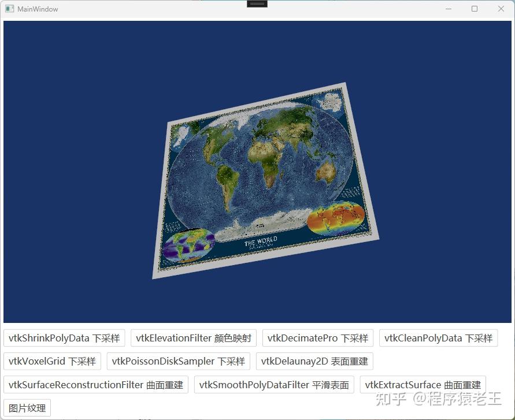Image resolution: width=515 pixels, height=420 pixels.
Task: Apply vtkVoxelGrid 下采样 downsampling
Action: point(52,361)
